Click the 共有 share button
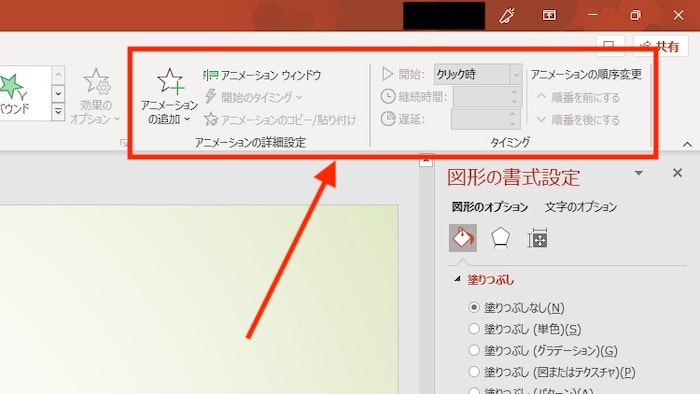The image size is (700, 394). [x=660, y=46]
